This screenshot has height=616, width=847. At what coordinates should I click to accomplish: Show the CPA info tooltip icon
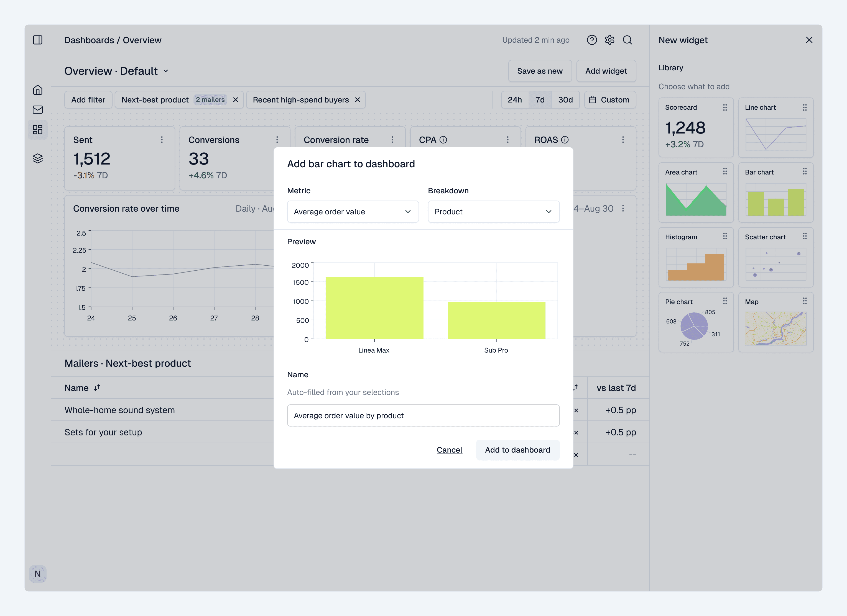pyautogui.click(x=443, y=140)
